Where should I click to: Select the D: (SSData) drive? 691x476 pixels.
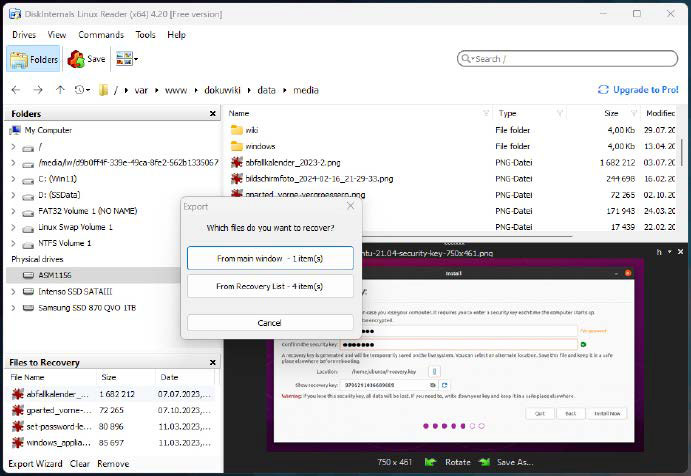click(x=59, y=195)
